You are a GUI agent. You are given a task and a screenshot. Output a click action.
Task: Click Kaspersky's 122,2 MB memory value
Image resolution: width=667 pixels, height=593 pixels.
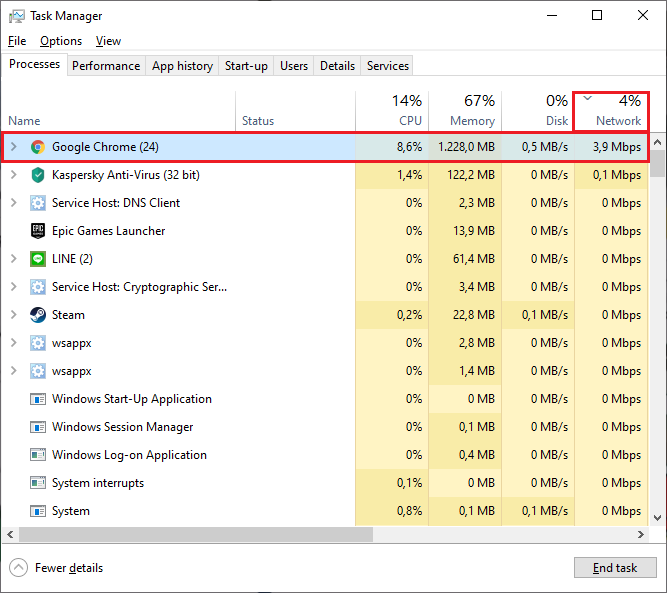pos(471,175)
